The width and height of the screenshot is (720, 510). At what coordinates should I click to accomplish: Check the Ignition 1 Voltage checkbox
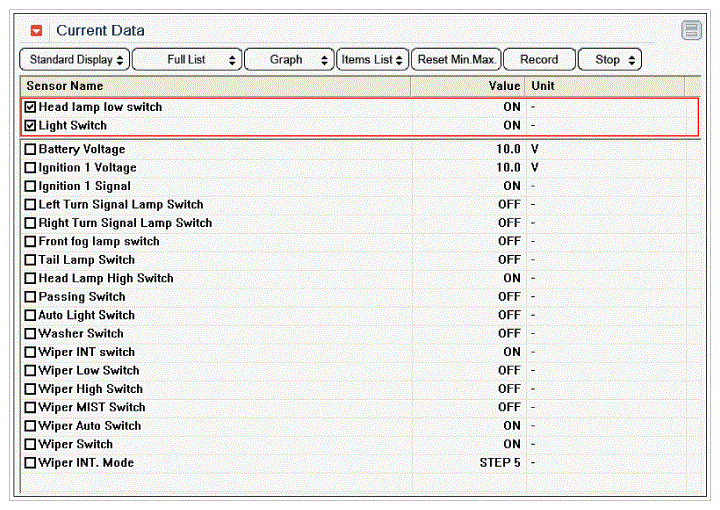pyautogui.click(x=30, y=168)
